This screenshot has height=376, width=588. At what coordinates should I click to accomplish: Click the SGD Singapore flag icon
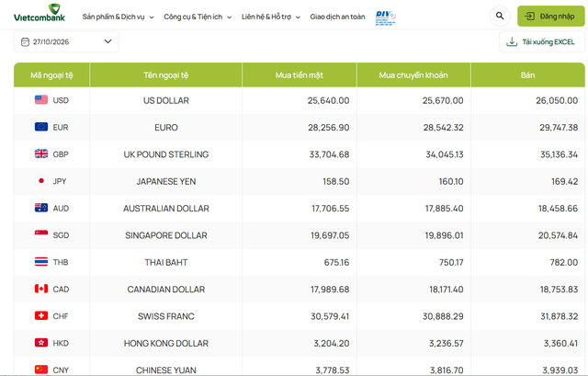(x=41, y=235)
